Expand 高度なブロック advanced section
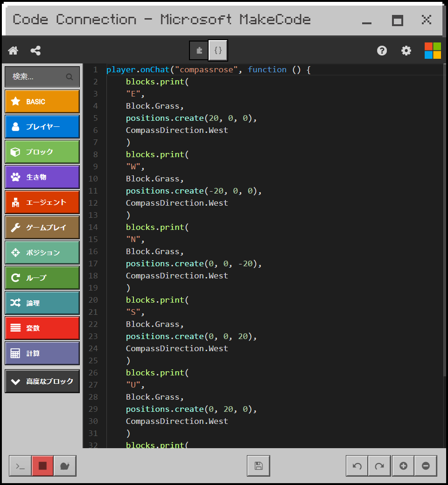Screen dimensions: 448x485 pos(42,381)
